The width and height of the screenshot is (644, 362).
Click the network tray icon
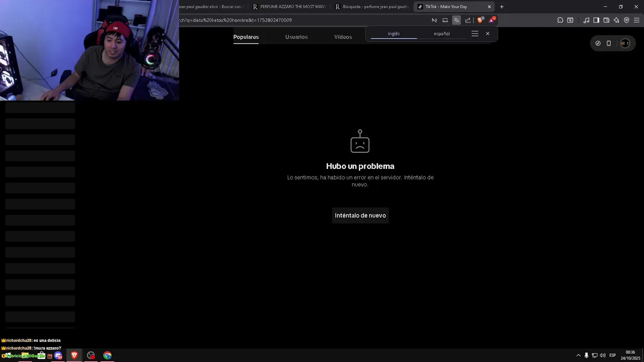[x=594, y=355]
